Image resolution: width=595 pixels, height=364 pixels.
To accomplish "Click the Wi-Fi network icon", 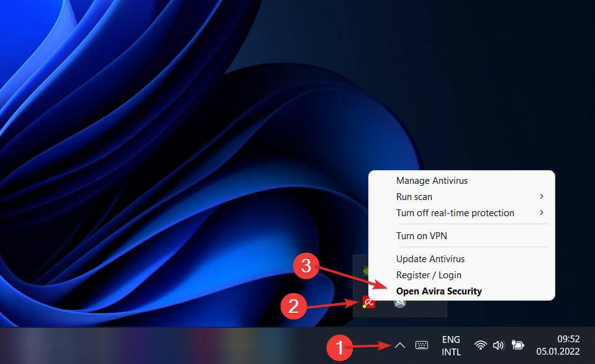I will tap(481, 345).
